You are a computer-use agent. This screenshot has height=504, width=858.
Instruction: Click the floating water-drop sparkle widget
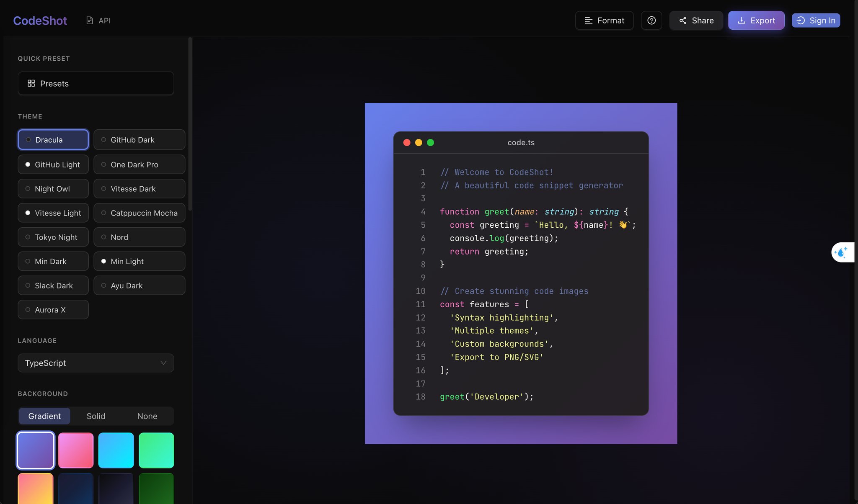(842, 252)
